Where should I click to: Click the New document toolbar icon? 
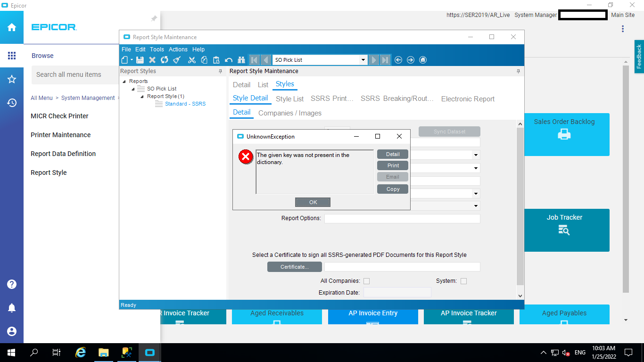[x=125, y=60]
